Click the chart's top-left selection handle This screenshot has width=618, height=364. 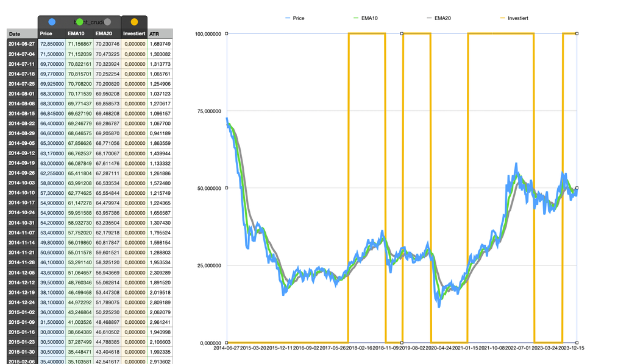click(x=227, y=33)
